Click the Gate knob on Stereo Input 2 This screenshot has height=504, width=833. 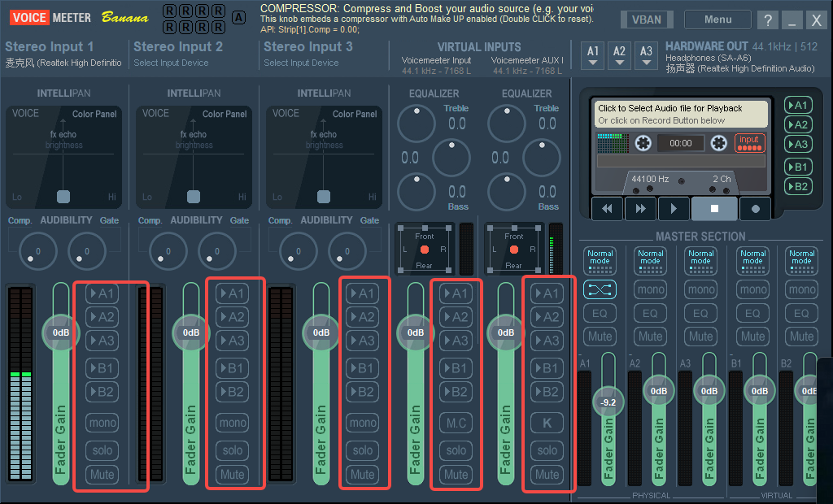click(x=216, y=250)
